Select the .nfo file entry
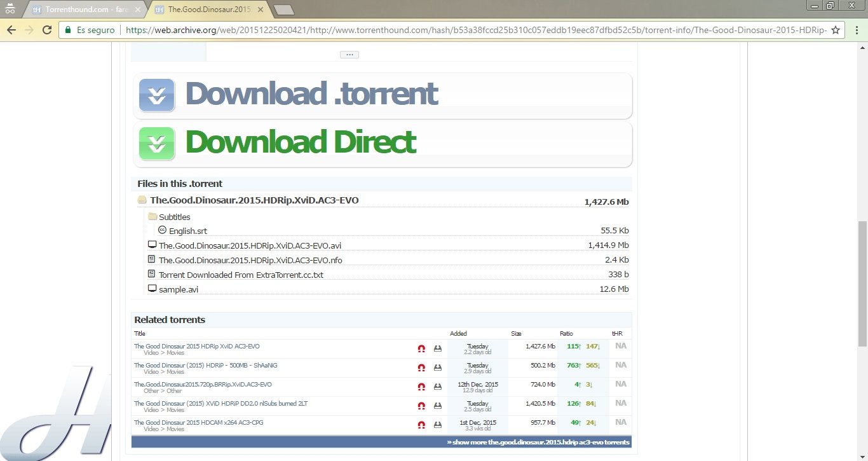This screenshot has width=868, height=461. (x=250, y=260)
